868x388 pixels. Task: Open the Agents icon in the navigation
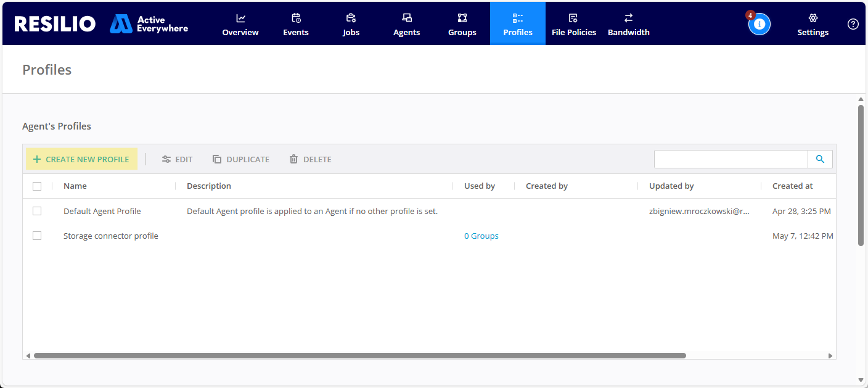406,18
